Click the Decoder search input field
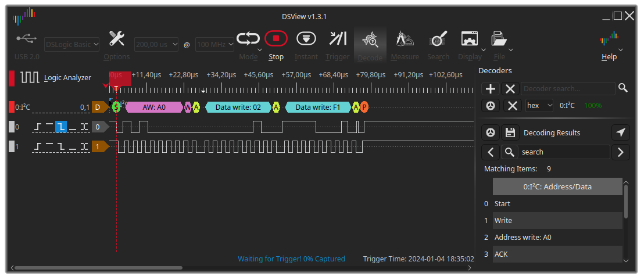644x280 pixels. click(x=568, y=88)
